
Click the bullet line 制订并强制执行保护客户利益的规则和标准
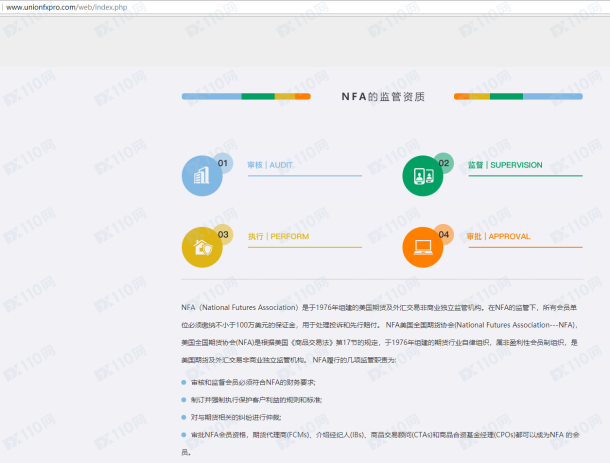[256, 400]
